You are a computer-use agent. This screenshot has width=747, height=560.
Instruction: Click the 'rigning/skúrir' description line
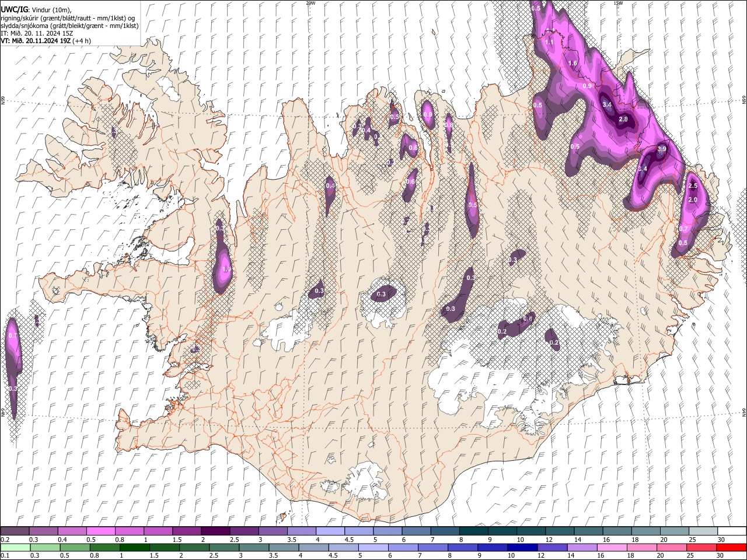click(x=67, y=18)
